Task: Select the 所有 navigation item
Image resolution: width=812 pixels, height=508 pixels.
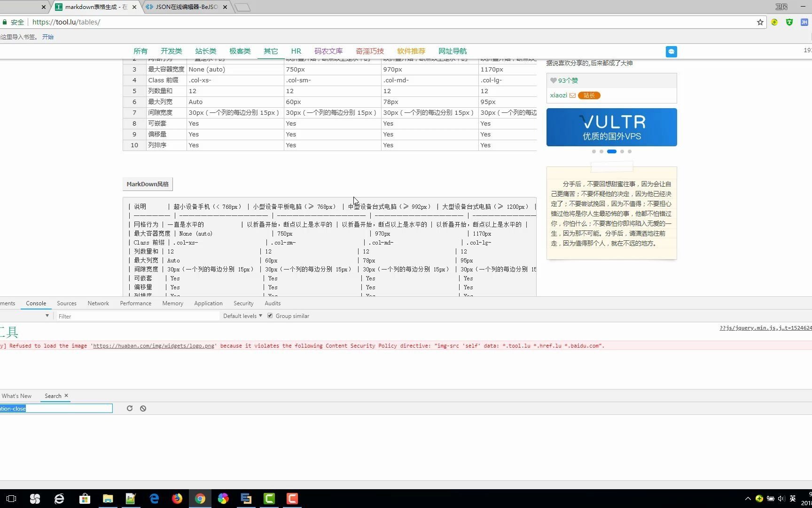Action: pyautogui.click(x=141, y=51)
